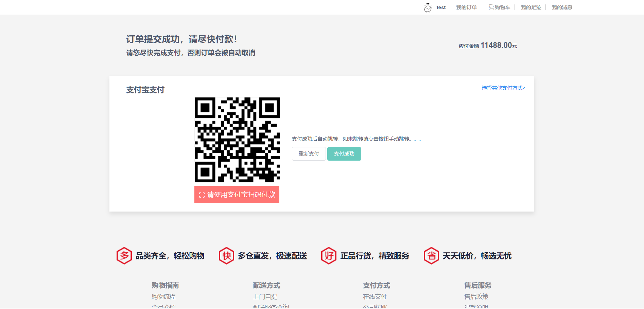
Task: Open the 在线支付 footer link
Action: point(375,297)
